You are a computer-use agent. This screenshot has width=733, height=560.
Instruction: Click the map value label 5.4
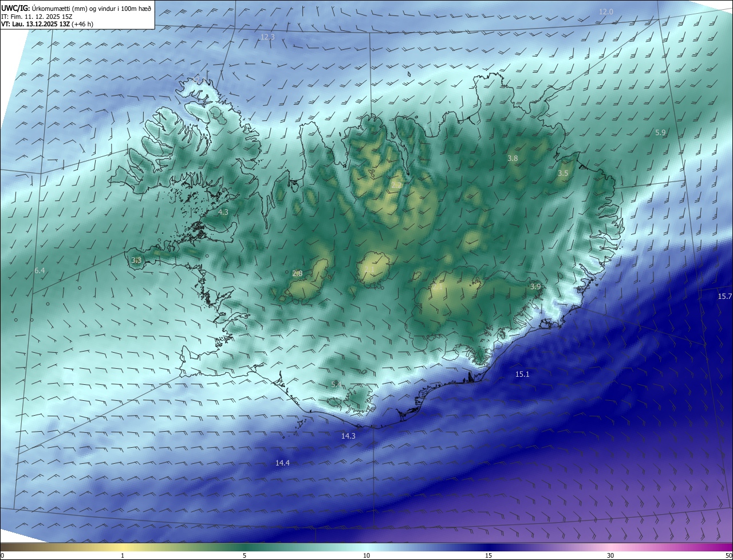[336, 384]
